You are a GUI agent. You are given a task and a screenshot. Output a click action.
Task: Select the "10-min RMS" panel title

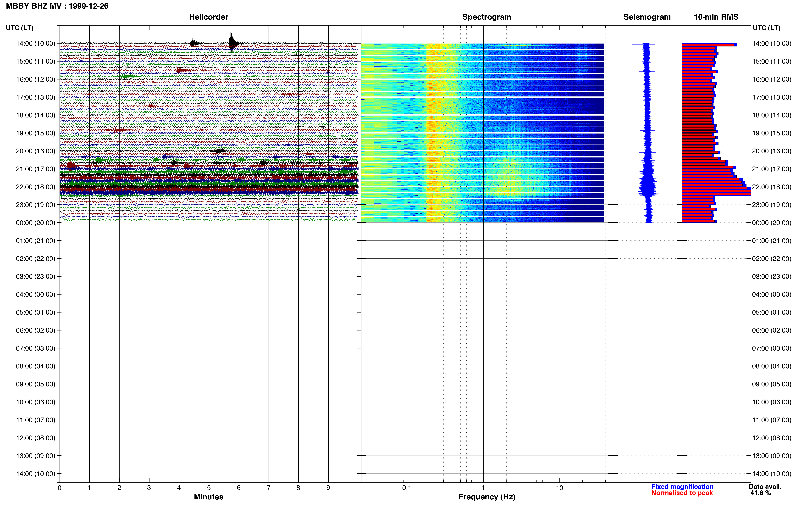[x=716, y=17]
